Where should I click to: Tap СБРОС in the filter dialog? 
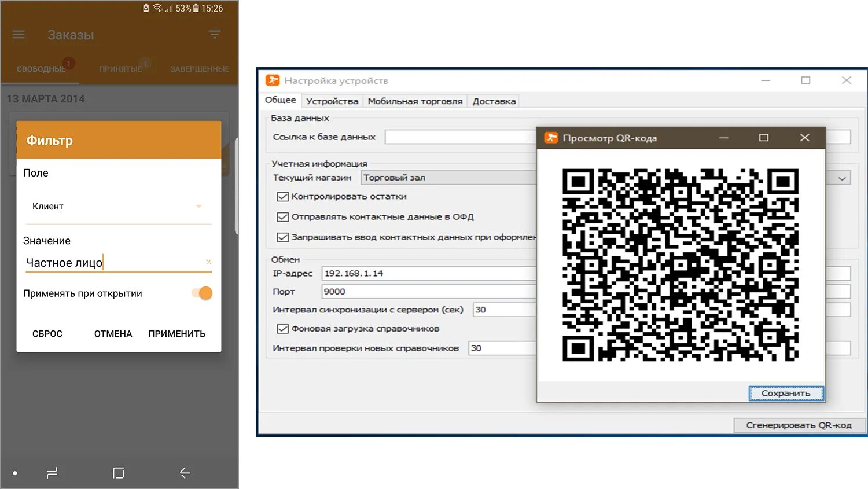pyautogui.click(x=47, y=334)
